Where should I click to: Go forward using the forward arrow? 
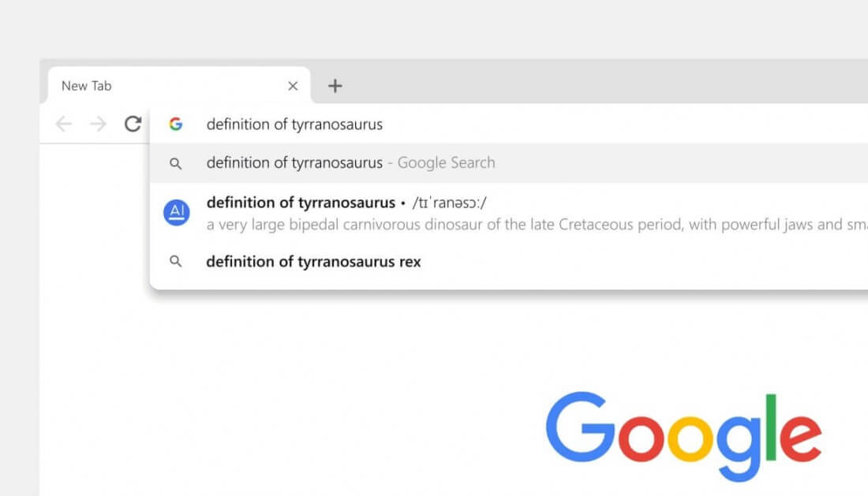98,123
